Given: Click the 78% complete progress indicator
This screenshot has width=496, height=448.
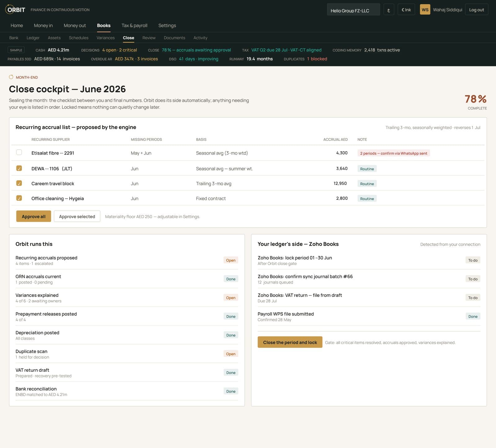Looking at the screenshot, I should click(x=476, y=102).
